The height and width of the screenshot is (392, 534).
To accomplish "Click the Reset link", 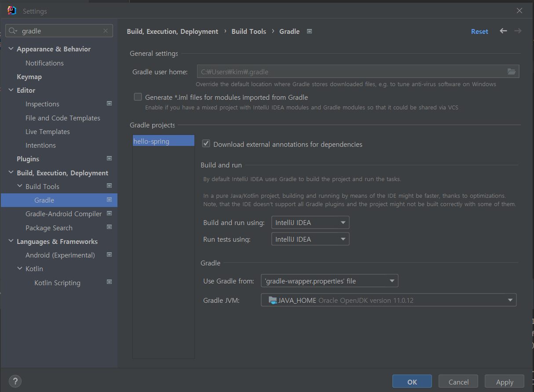I will 479,31.
